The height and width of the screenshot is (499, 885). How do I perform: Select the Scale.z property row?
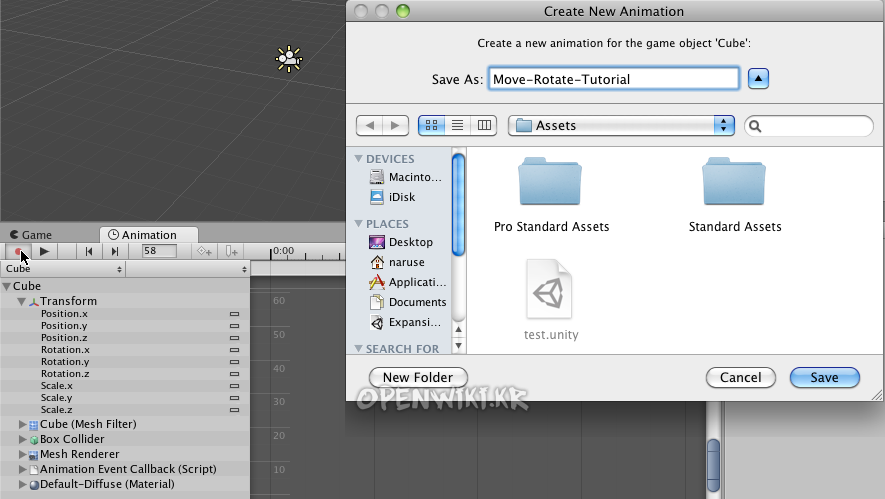(x=125, y=410)
